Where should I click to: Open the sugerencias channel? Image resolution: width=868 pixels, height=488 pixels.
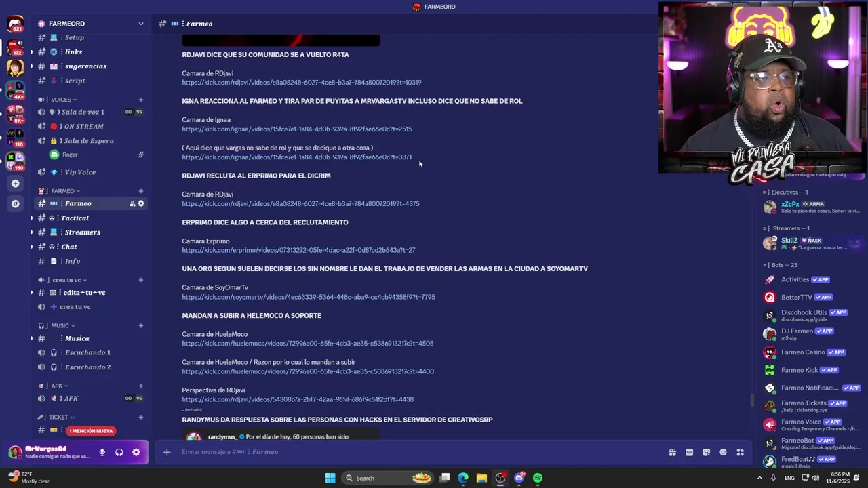[x=90, y=66]
